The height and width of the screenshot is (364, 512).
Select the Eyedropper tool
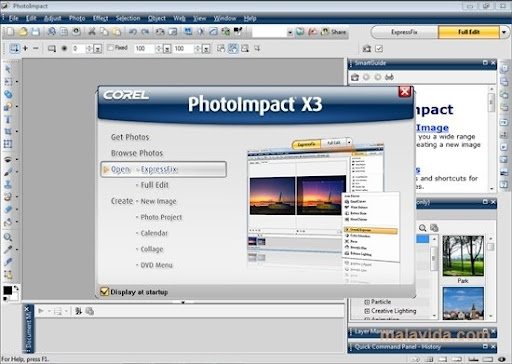tap(8, 250)
